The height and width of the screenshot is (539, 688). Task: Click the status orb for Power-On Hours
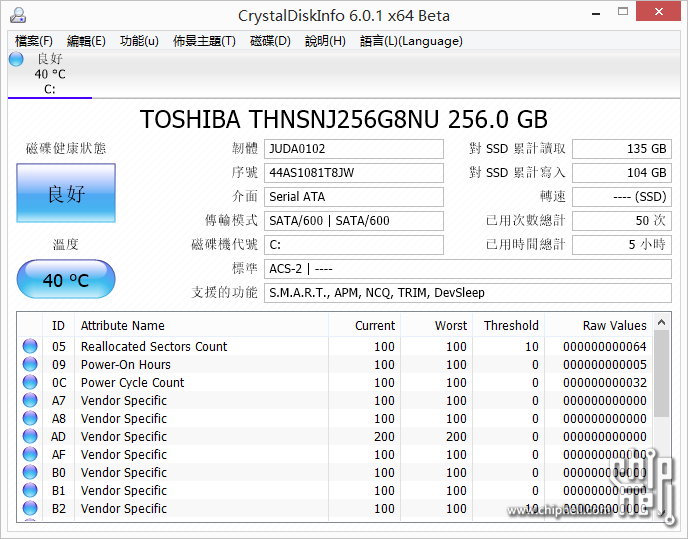[30, 364]
